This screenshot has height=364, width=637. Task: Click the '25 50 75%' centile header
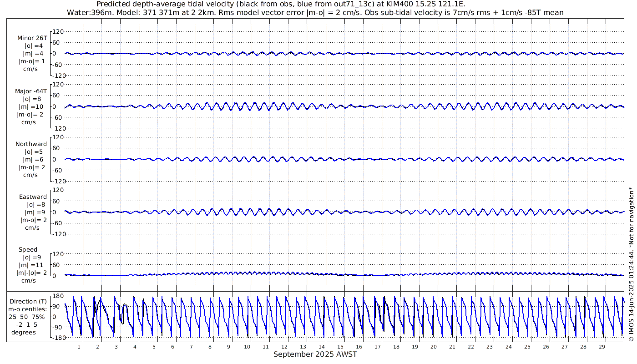28,317
